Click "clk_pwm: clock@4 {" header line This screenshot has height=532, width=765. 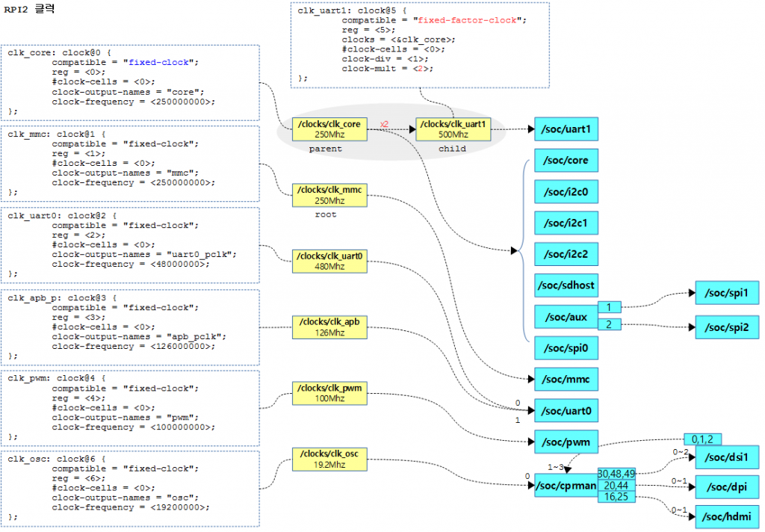tap(57, 378)
